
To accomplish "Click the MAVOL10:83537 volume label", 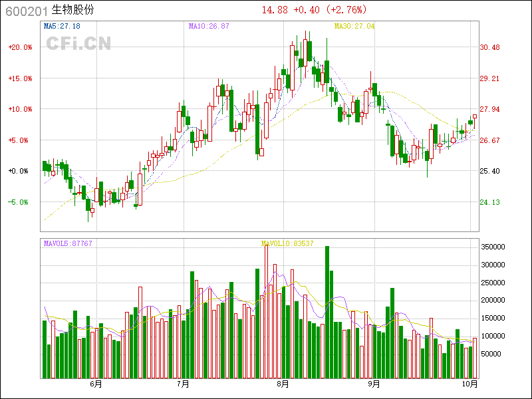I will pos(287,243).
